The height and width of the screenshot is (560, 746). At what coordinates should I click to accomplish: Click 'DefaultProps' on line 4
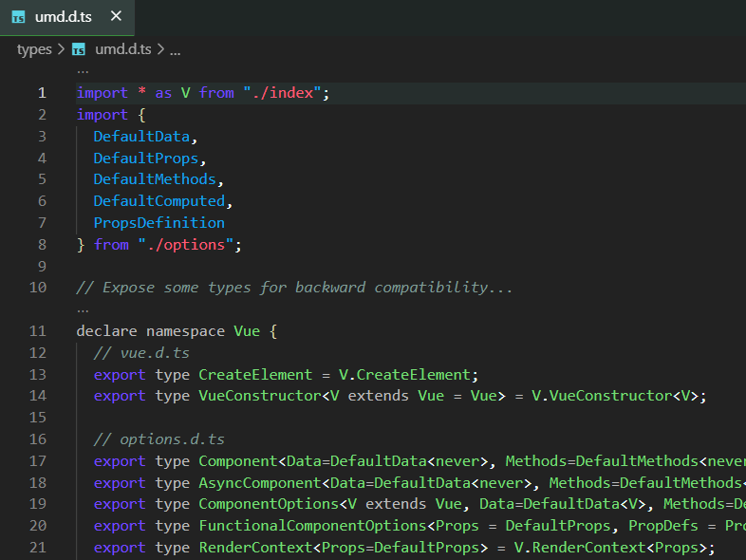coord(146,159)
